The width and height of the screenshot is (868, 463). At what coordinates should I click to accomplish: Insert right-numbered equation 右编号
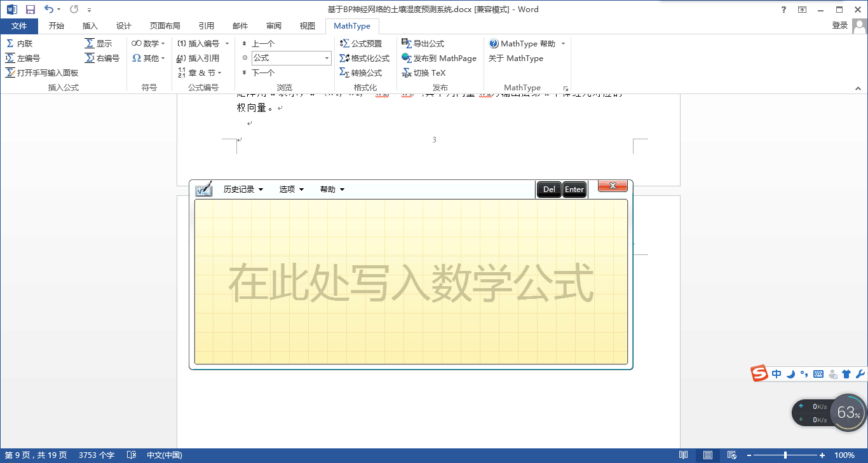click(102, 58)
